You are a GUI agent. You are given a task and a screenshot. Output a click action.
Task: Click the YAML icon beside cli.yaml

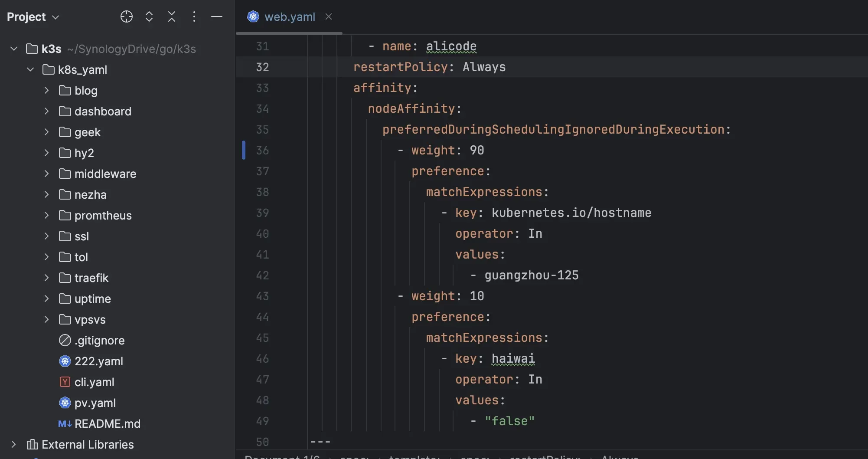tap(65, 382)
